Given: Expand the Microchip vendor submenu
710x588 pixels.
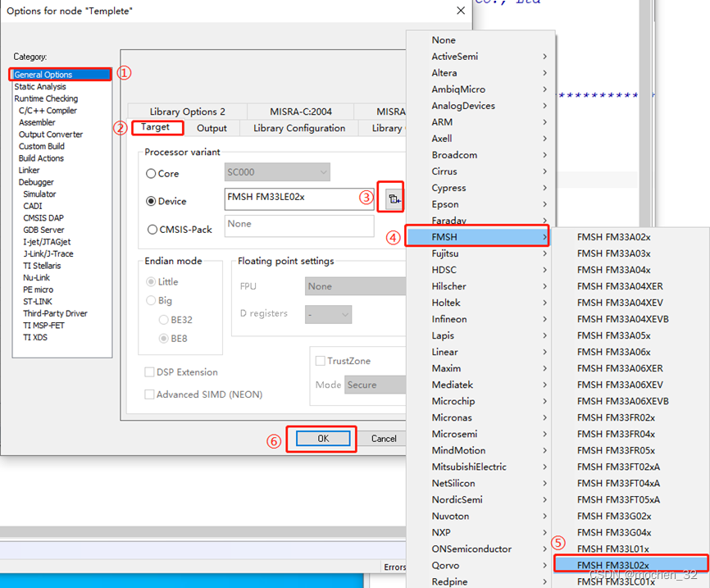Looking at the screenshot, I should (480, 401).
